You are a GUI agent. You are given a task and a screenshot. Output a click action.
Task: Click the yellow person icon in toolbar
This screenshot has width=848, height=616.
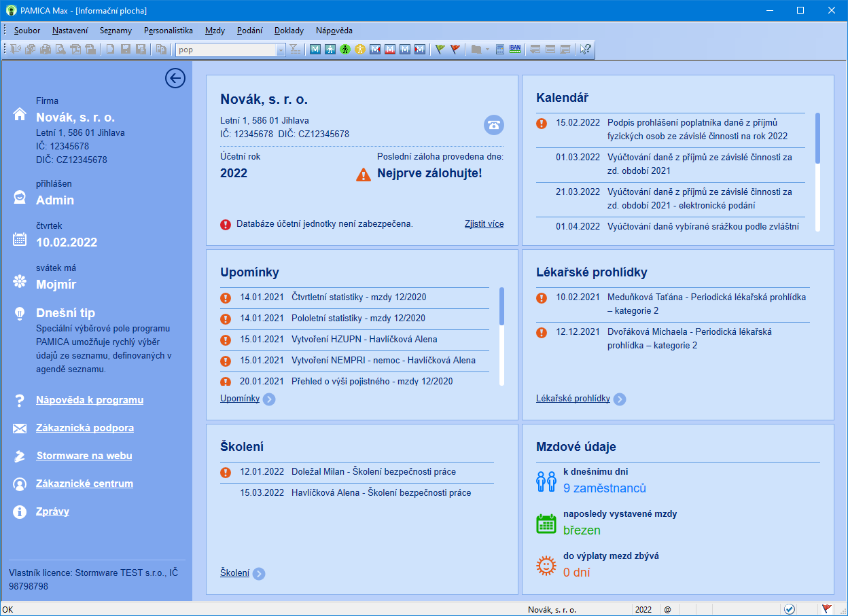(359, 50)
